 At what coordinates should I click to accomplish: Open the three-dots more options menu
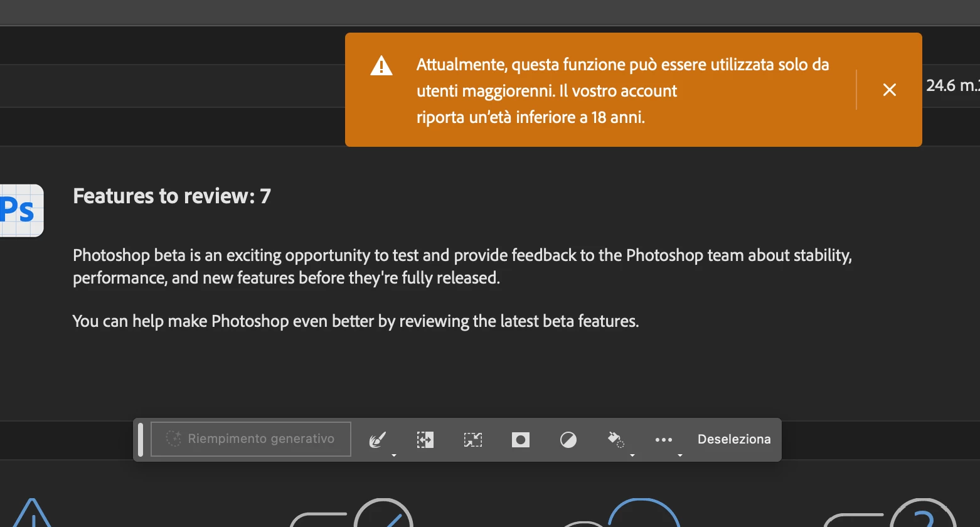point(664,440)
